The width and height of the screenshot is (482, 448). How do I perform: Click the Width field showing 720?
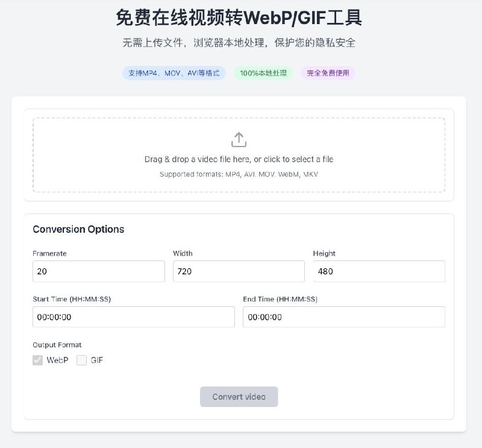(239, 271)
